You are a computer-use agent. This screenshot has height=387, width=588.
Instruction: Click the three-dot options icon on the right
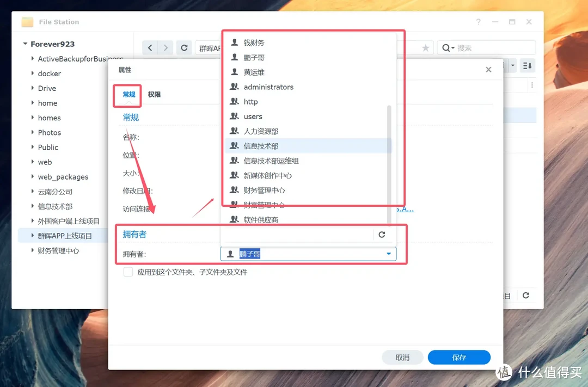click(x=532, y=84)
